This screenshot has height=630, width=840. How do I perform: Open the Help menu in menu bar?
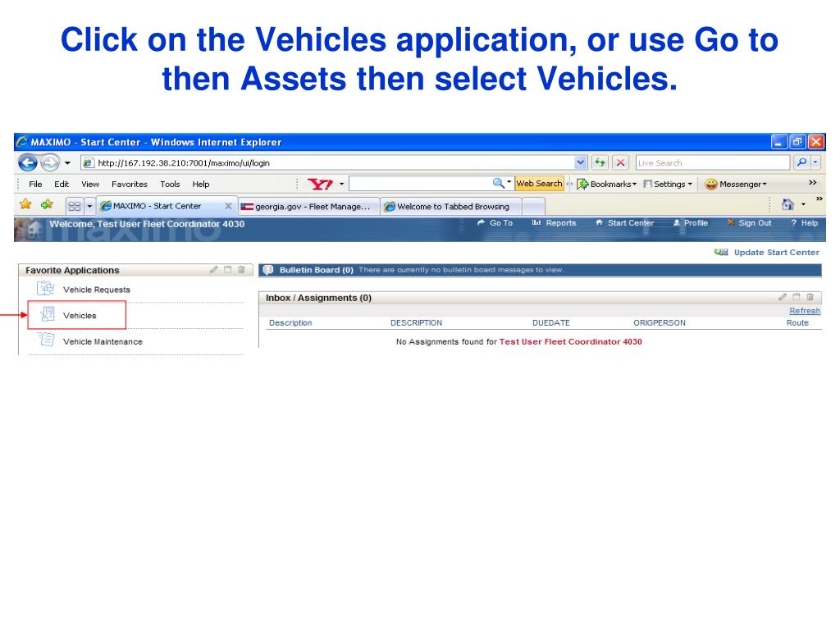pyautogui.click(x=201, y=185)
